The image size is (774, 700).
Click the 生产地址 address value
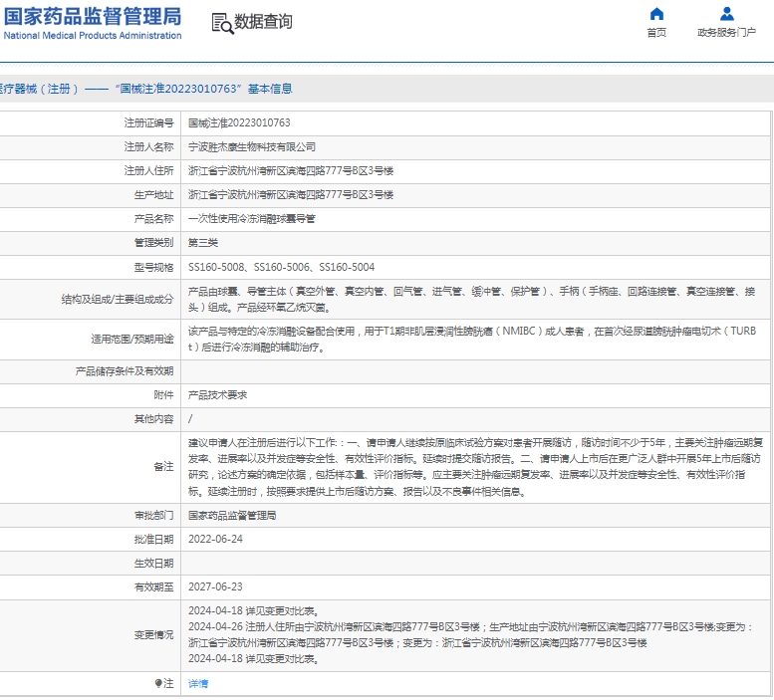(291, 195)
